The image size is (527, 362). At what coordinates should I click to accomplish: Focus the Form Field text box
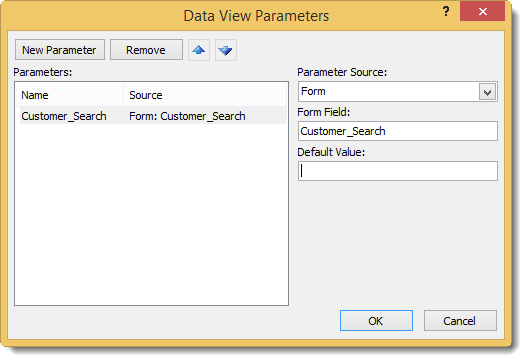pyautogui.click(x=398, y=131)
